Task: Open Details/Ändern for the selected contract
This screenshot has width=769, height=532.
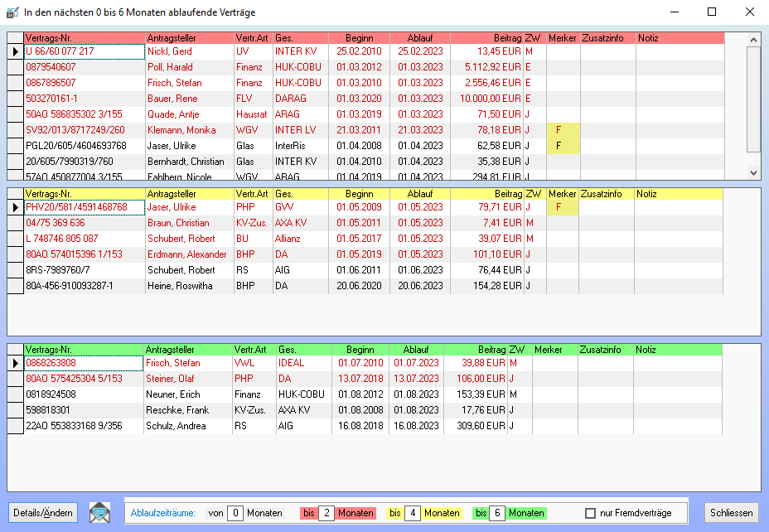Action: click(x=42, y=512)
